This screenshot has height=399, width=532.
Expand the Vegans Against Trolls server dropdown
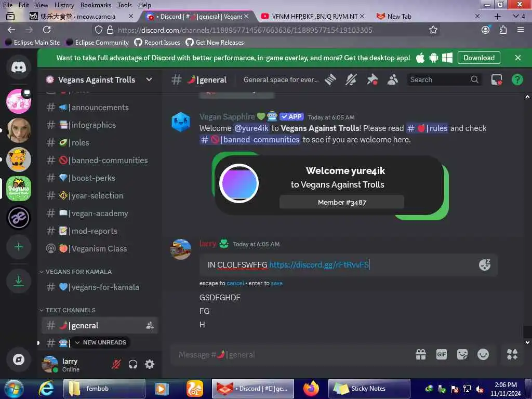coord(149,79)
